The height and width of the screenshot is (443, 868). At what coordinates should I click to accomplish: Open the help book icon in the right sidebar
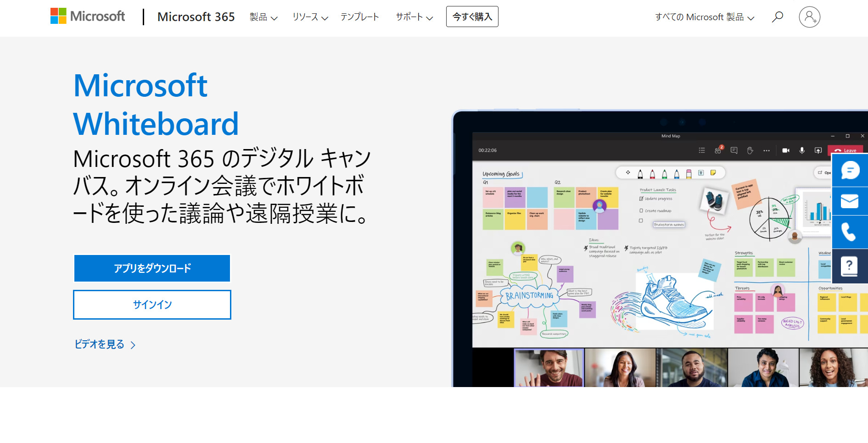tap(850, 266)
